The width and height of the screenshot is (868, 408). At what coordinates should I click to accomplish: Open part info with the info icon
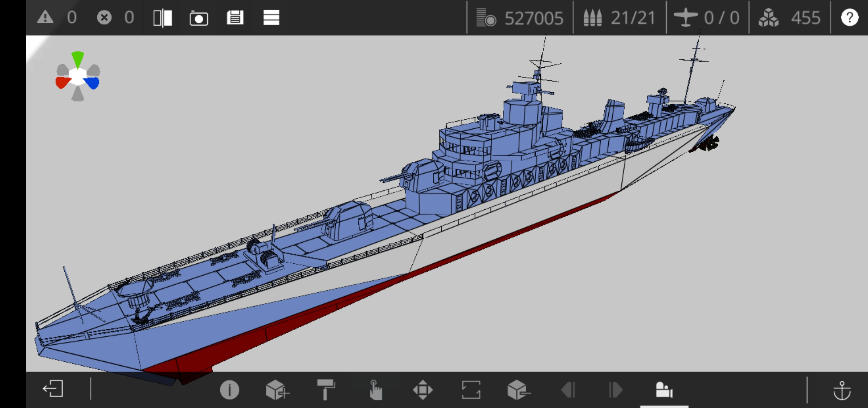click(x=229, y=390)
